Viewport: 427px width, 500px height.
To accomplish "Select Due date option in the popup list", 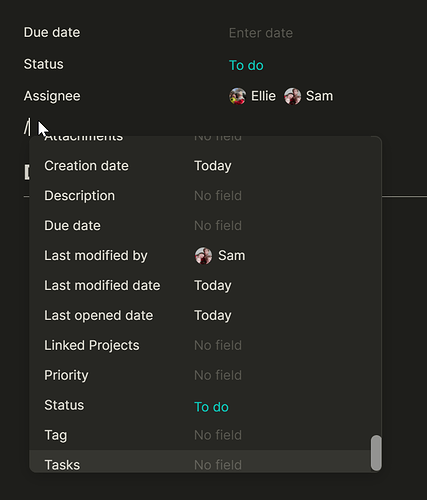I will tap(205, 226).
